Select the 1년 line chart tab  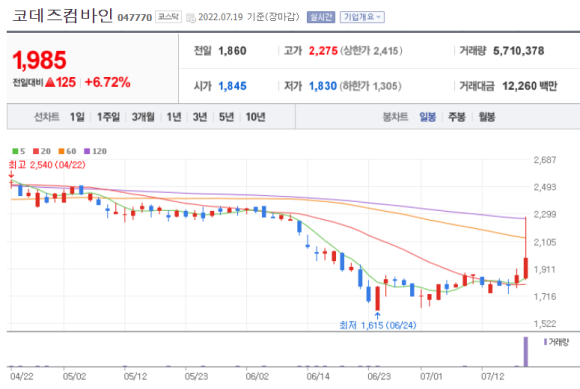pyautogui.click(x=174, y=117)
